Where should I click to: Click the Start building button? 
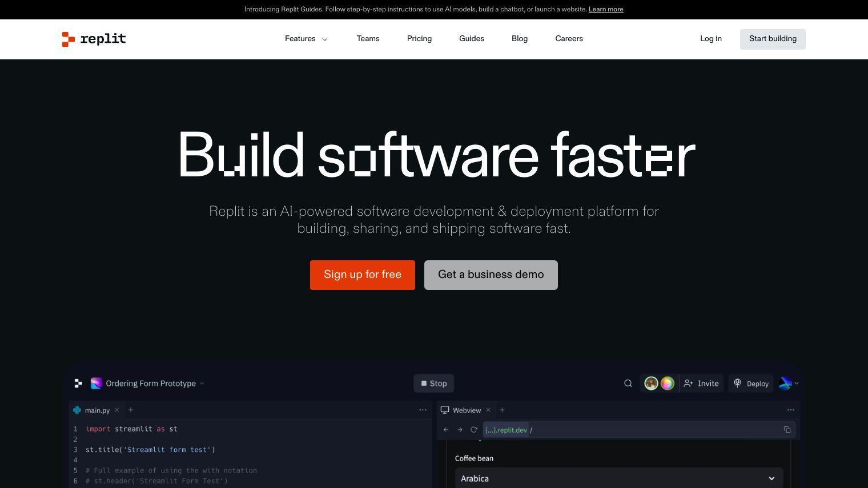click(x=773, y=39)
